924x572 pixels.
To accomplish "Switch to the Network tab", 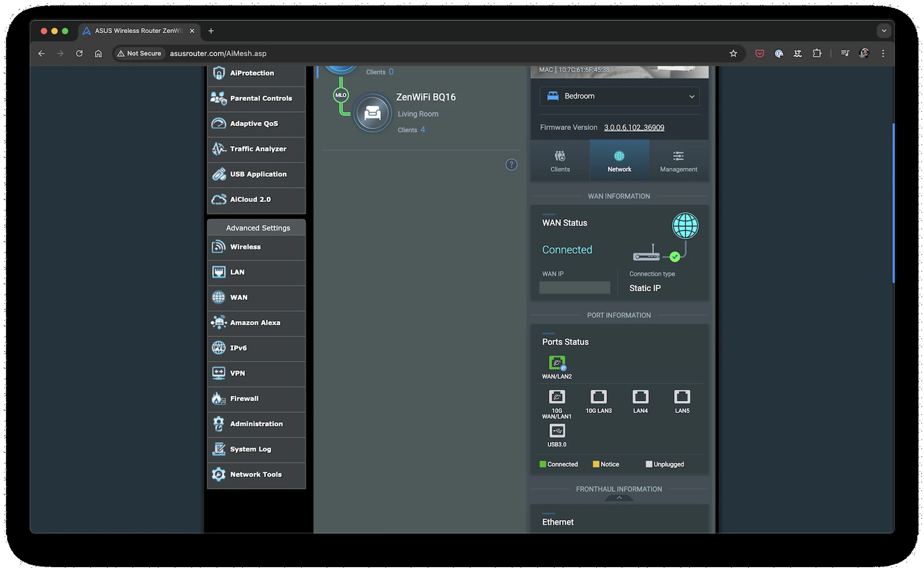I will coord(619,161).
